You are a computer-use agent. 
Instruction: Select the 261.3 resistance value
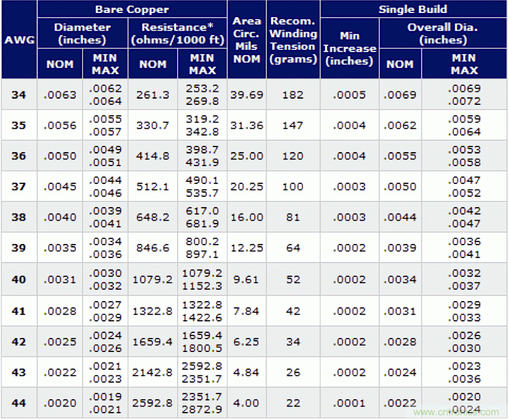click(x=152, y=95)
